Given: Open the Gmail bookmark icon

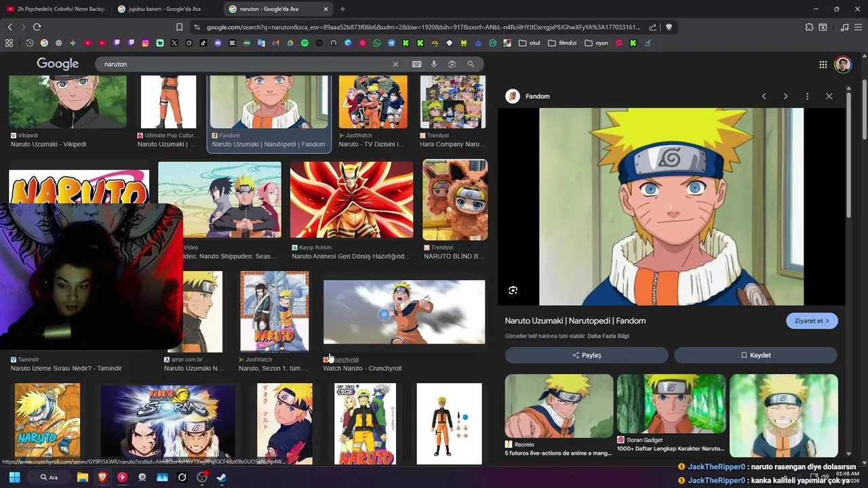Looking at the screenshot, I should point(275,43).
